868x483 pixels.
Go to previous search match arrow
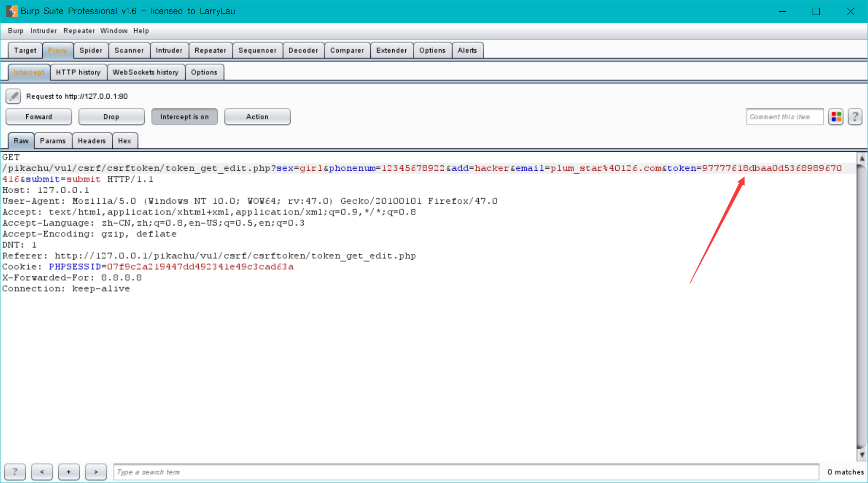tap(42, 472)
